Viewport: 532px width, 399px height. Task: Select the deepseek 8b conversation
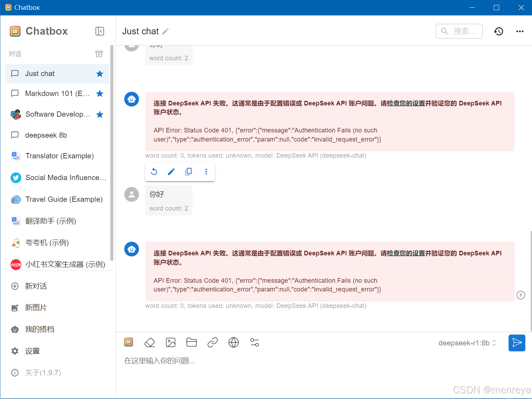[57, 135]
